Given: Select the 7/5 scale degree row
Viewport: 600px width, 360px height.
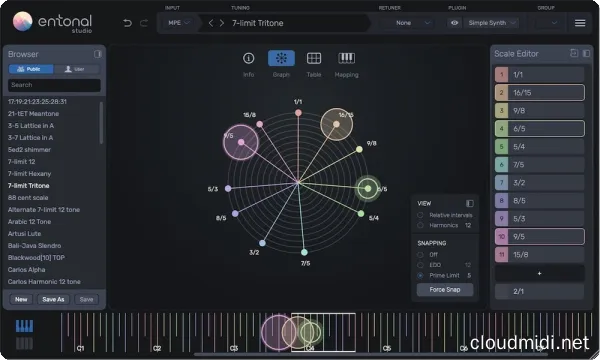Looking at the screenshot, I should tap(540, 165).
